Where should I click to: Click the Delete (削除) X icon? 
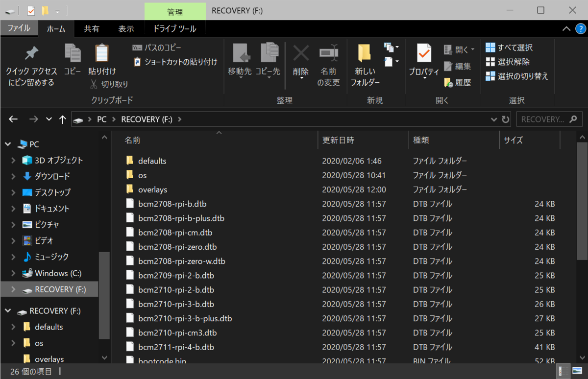tap(301, 53)
